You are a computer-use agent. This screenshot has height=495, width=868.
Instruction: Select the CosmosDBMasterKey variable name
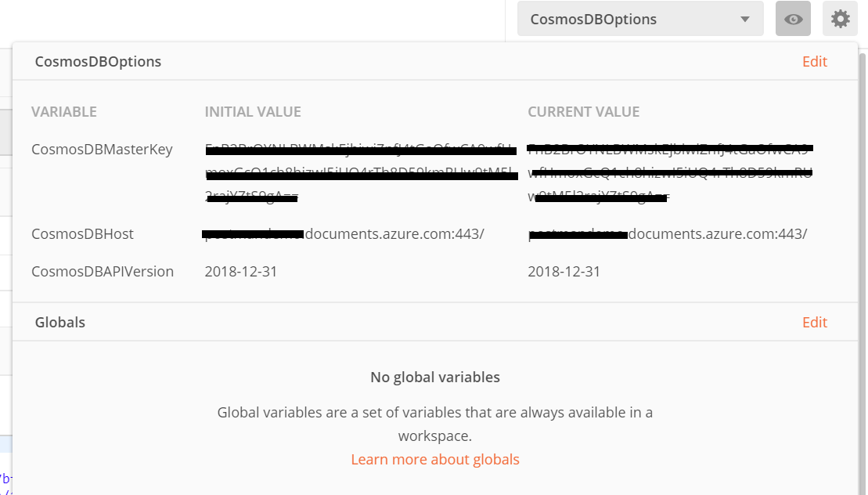coord(102,150)
